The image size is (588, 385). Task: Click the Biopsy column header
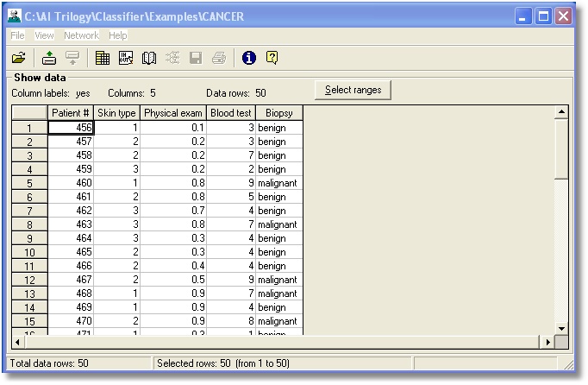(279, 113)
